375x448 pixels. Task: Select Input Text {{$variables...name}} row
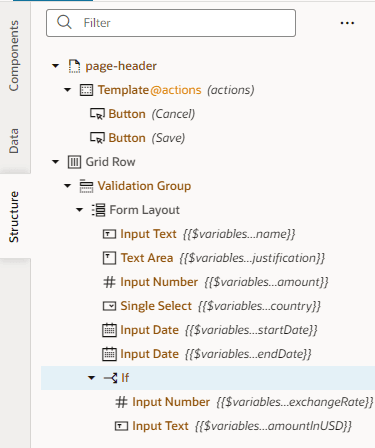[x=208, y=234]
